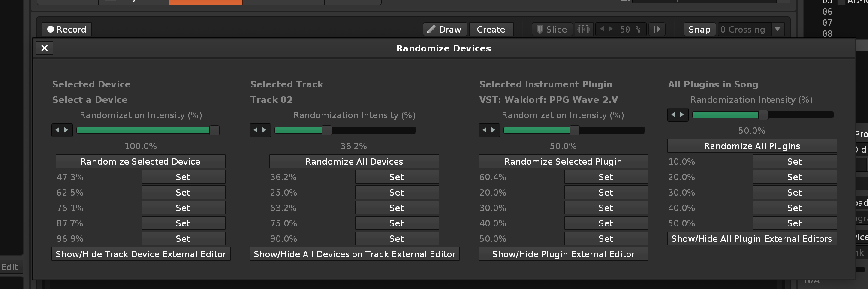Click the All Plugins intensity slider
Screen dimensions: 868x289
click(763, 115)
